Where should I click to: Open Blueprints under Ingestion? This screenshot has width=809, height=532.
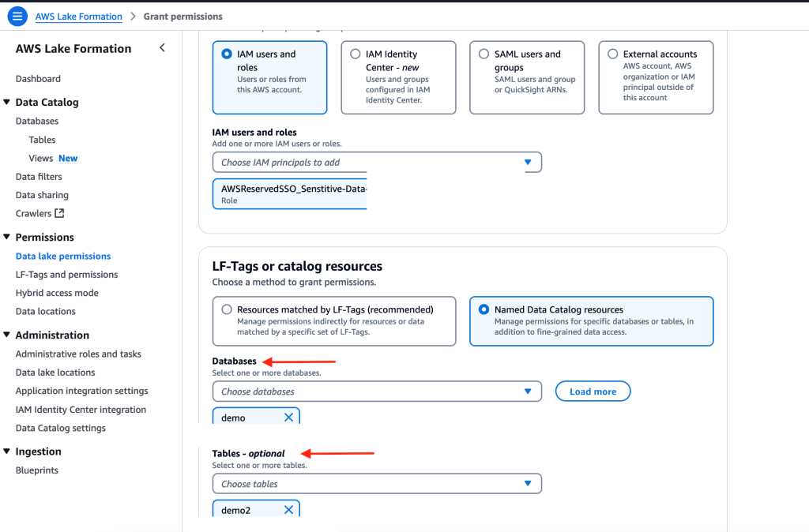36,470
